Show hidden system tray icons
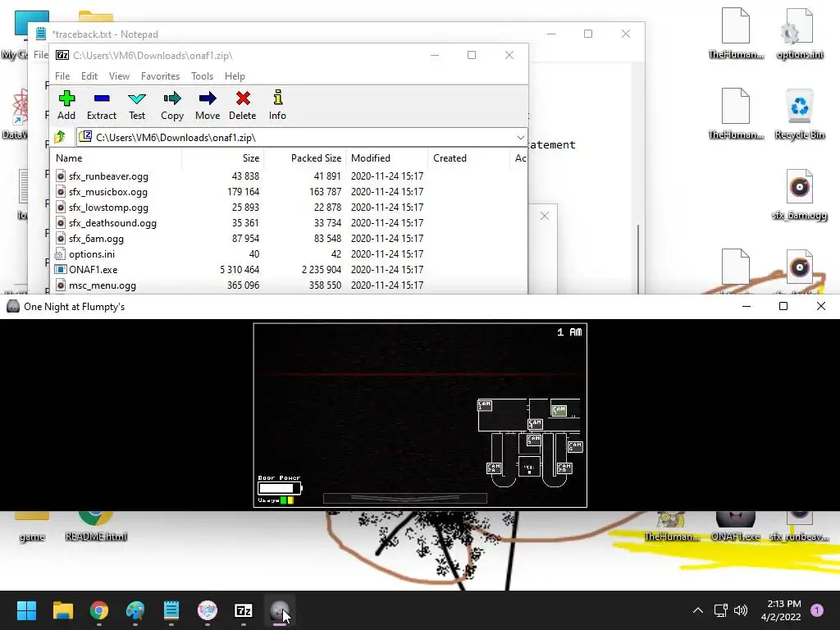 pos(697,610)
